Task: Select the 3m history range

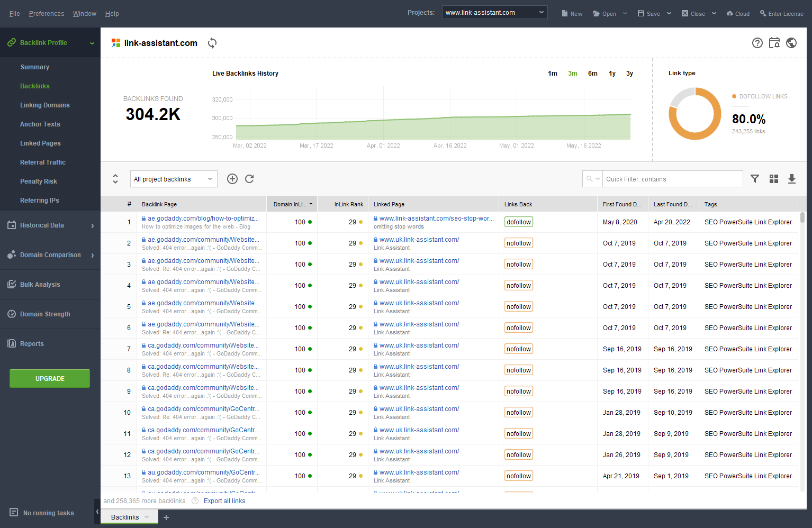Action: tap(573, 74)
